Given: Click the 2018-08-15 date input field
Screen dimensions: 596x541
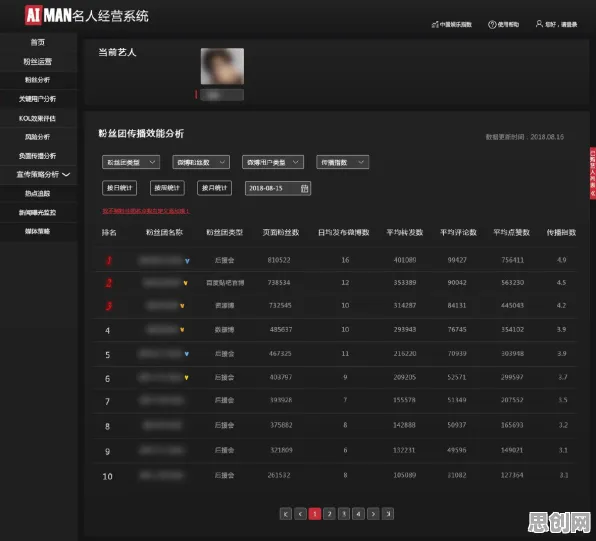Looking at the screenshot, I should coord(278,188).
